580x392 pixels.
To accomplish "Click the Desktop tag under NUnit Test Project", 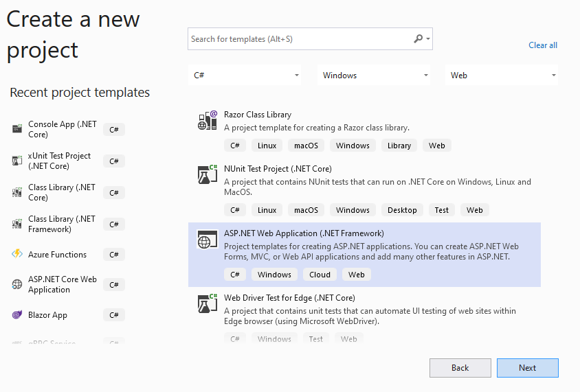I will 402,210.
